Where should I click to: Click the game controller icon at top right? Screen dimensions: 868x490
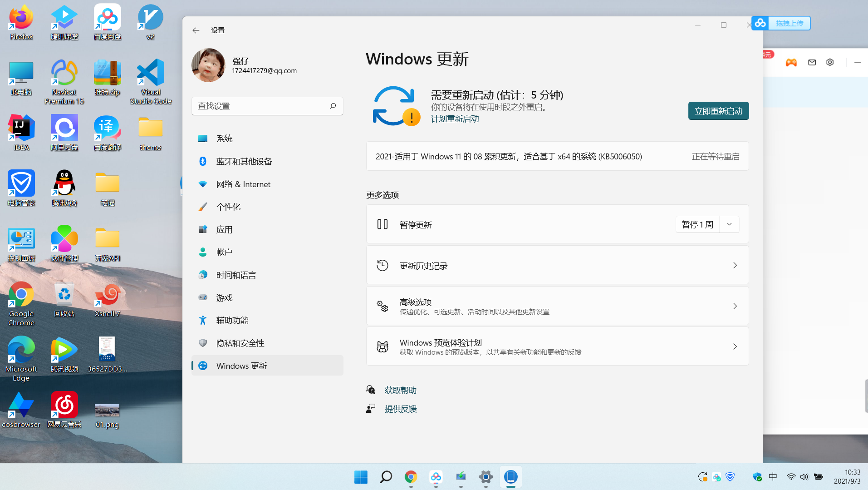click(791, 63)
